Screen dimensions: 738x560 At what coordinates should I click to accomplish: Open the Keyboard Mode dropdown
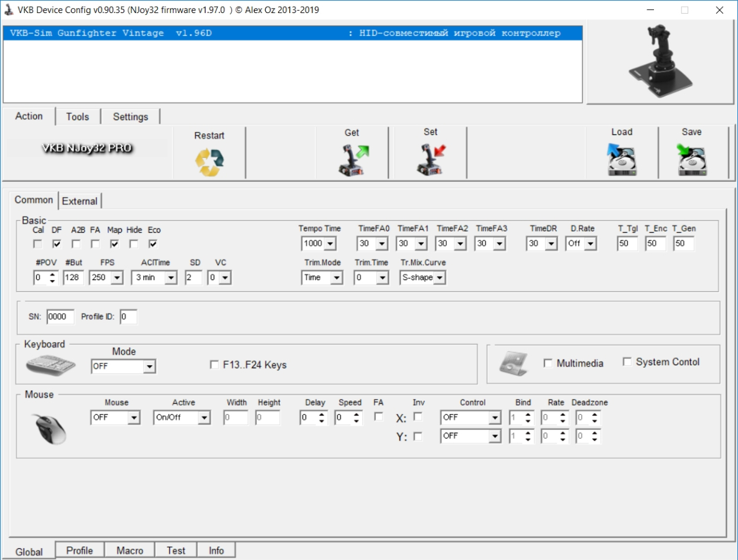(x=149, y=367)
